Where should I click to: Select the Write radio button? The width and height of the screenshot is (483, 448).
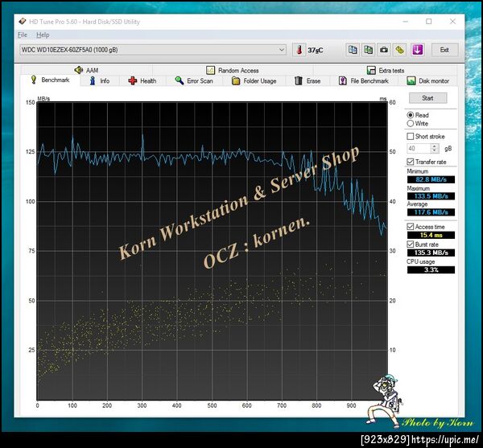click(x=411, y=123)
